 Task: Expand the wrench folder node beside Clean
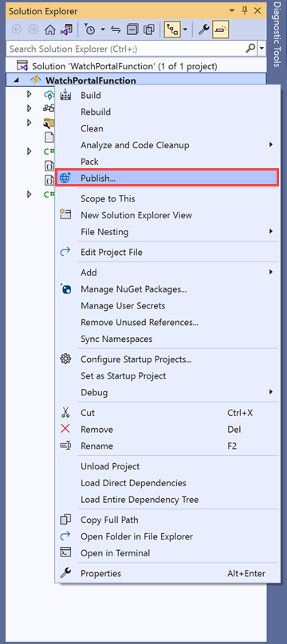click(x=29, y=123)
